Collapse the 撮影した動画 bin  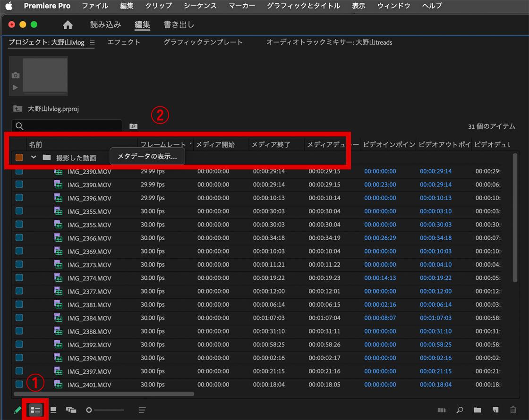(34, 157)
